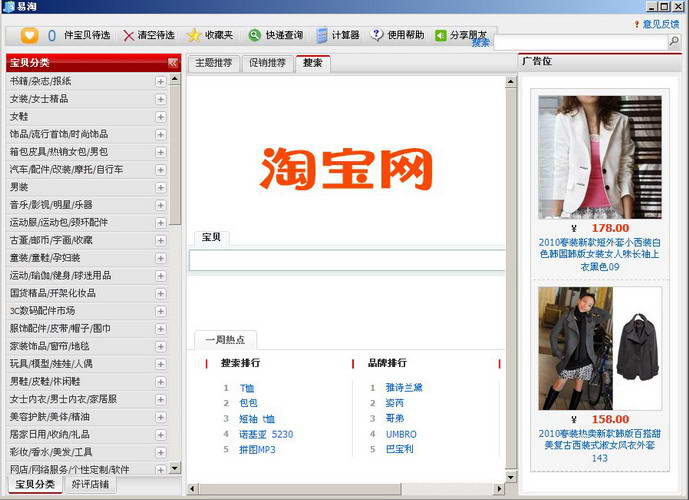This screenshot has width=689, height=500.
Task: Click category list scrollbar down arrow
Action: (175, 468)
